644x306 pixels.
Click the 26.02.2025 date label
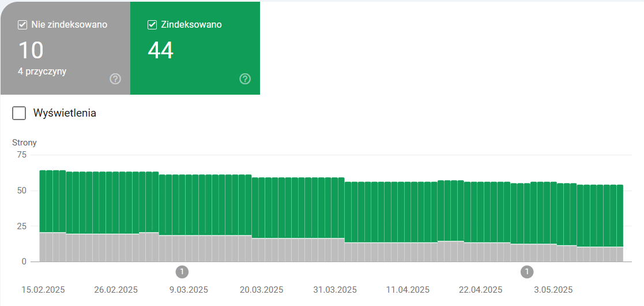point(116,290)
